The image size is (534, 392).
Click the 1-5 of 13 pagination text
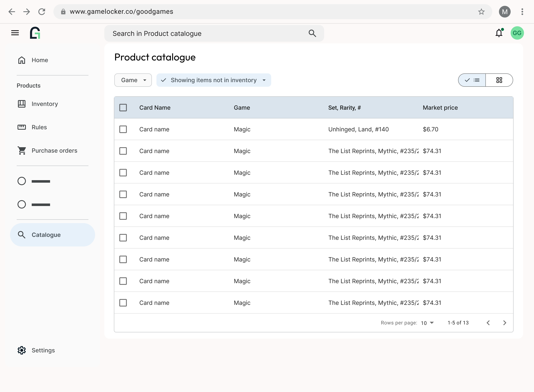[x=458, y=323]
